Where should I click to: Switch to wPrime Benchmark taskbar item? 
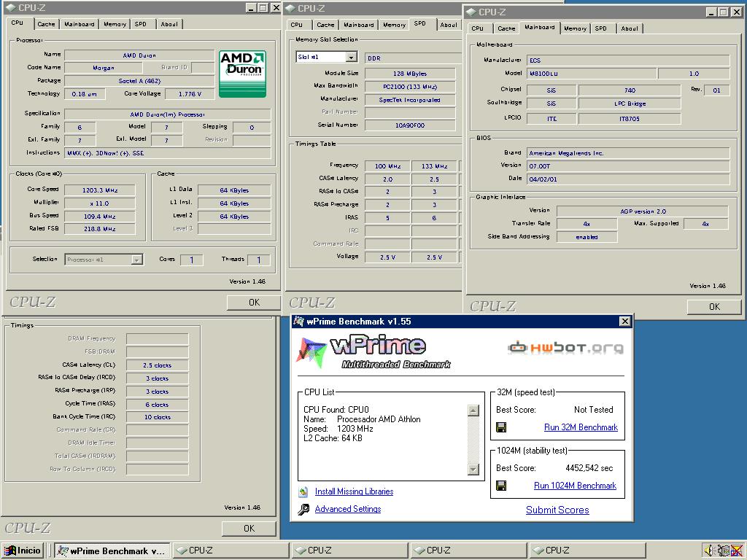pos(112,551)
